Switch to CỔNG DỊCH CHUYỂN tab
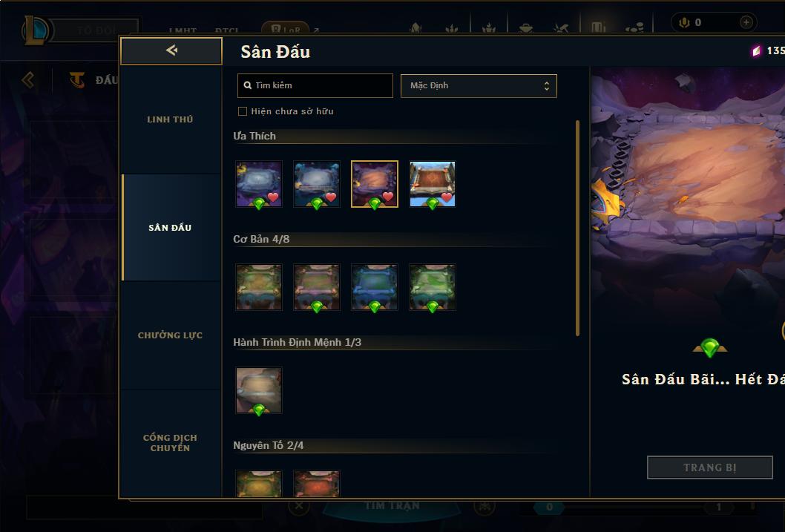The width and height of the screenshot is (785, 532). 170,443
